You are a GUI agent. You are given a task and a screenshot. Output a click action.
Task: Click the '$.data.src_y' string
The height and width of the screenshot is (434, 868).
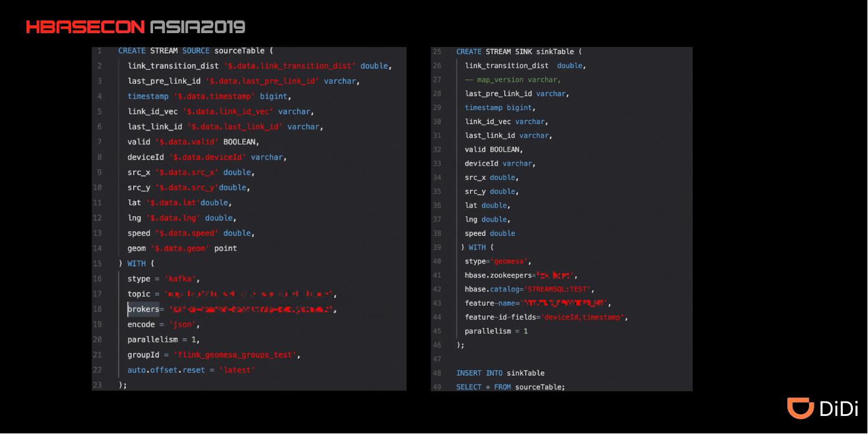(187, 188)
